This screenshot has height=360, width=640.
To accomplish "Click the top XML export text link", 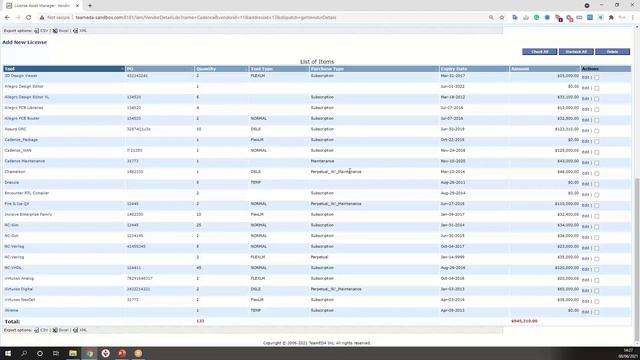I will [83, 31].
